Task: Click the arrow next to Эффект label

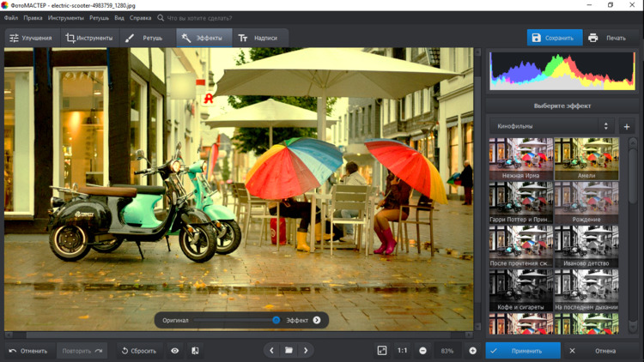Action: point(317,320)
